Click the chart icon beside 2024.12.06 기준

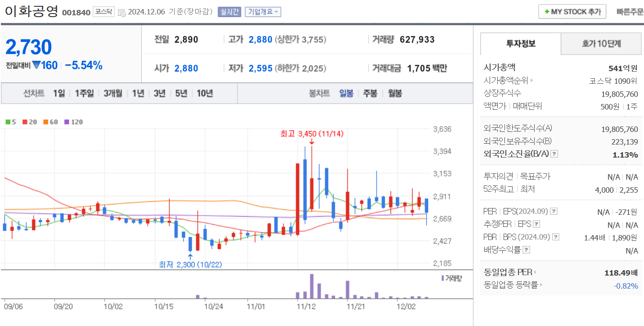pyautogui.click(x=122, y=12)
